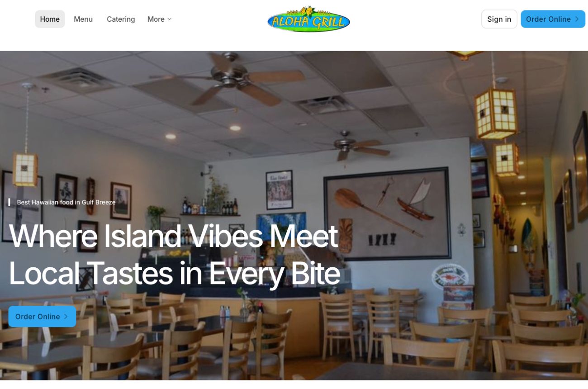Click arrow icon in hero Order Online button

[66, 317]
